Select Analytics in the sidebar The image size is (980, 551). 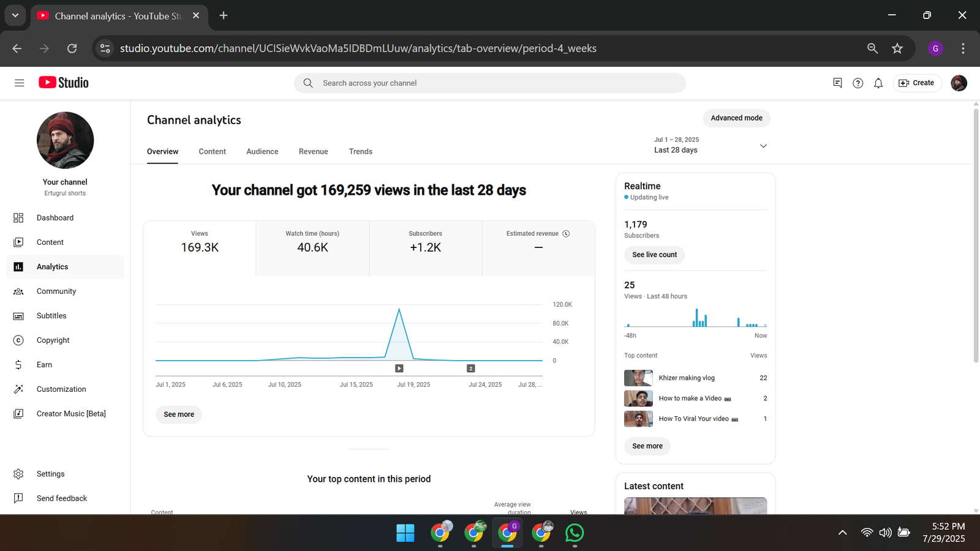[65, 267]
